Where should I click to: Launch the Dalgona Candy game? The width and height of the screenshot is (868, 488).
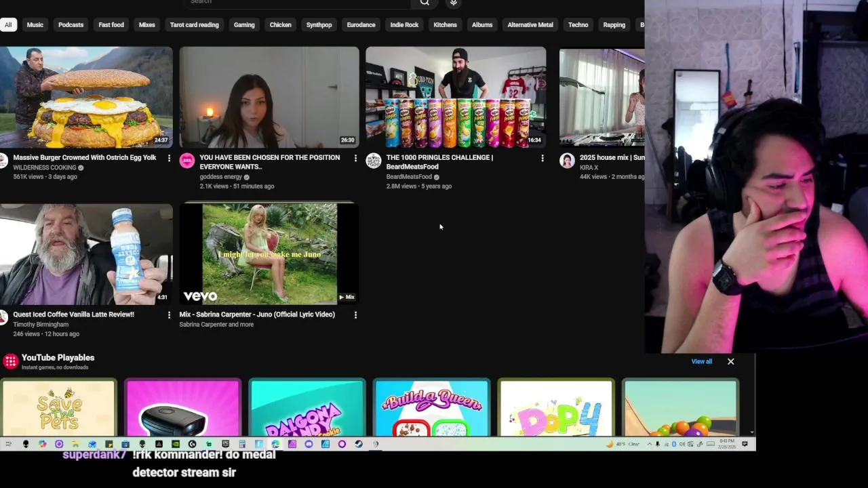[307, 408]
